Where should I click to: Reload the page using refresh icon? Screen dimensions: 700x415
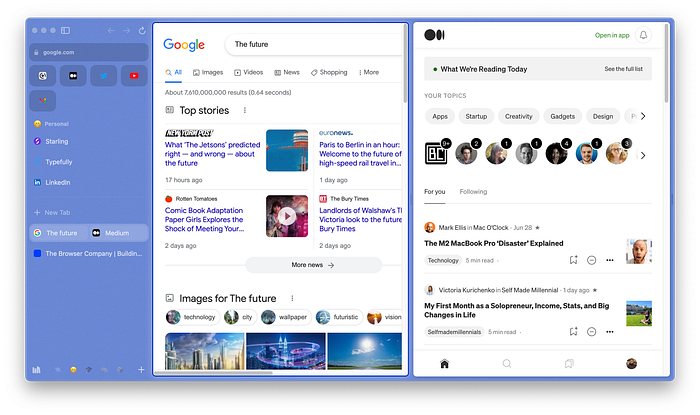[x=142, y=30]
